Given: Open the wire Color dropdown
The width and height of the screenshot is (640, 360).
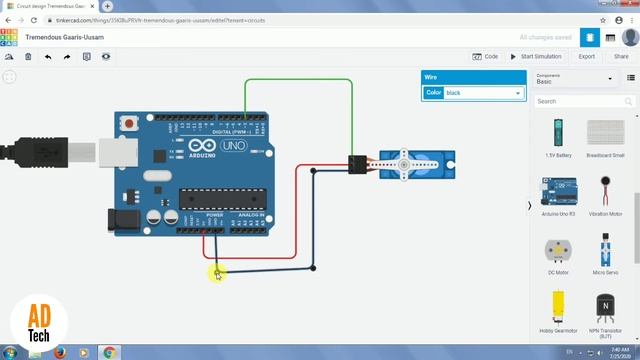Looking at the screenshot, I should click(x=484, y=93).
